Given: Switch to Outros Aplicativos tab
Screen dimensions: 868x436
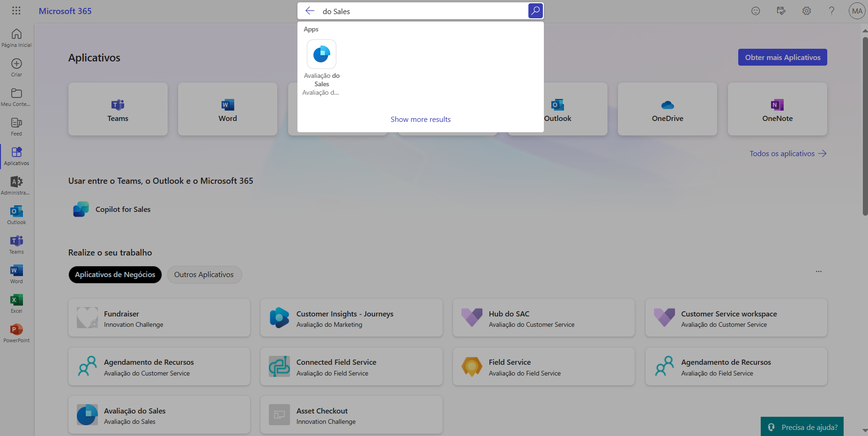Looking at the screenshot, I should tap(204, 275).
